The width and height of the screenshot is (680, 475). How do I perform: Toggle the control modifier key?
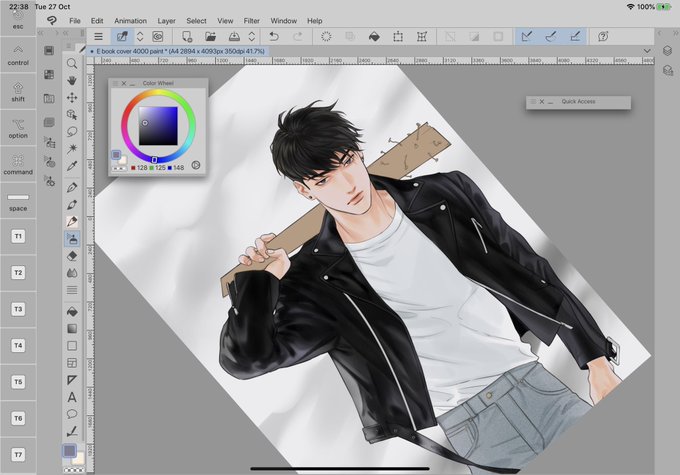coord(18,55)
